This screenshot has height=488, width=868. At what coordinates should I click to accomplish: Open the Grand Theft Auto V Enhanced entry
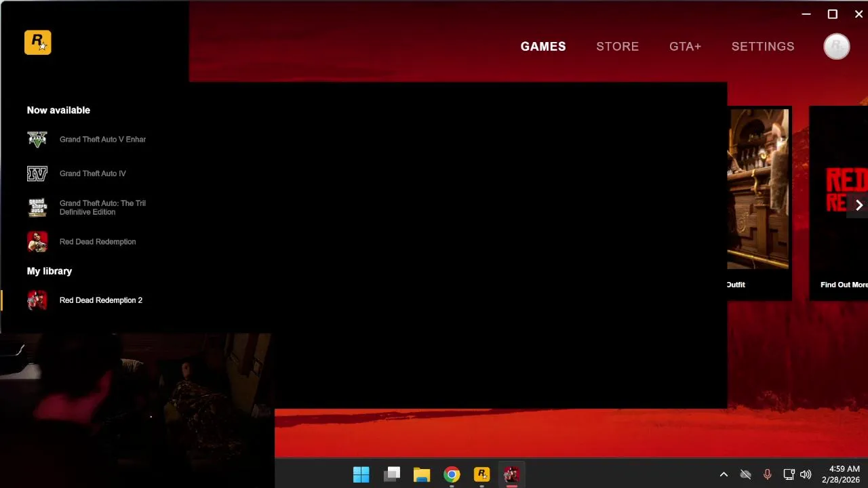pos(102,140)
